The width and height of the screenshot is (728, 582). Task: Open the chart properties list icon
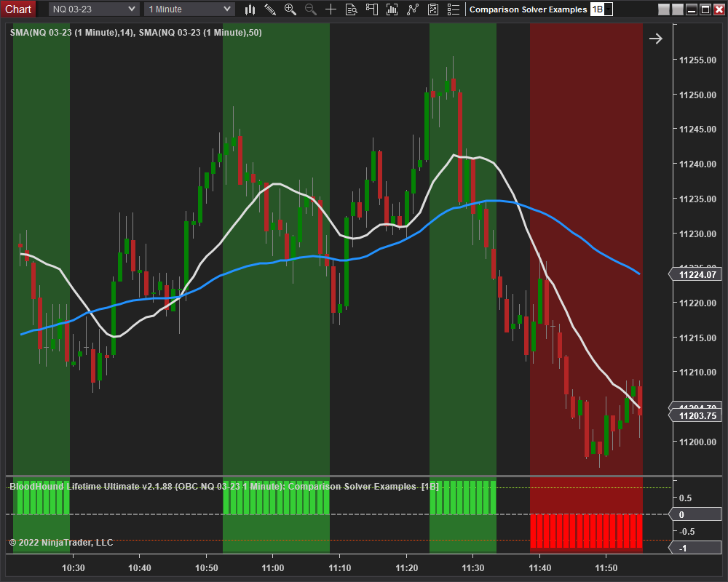(453, 9)
